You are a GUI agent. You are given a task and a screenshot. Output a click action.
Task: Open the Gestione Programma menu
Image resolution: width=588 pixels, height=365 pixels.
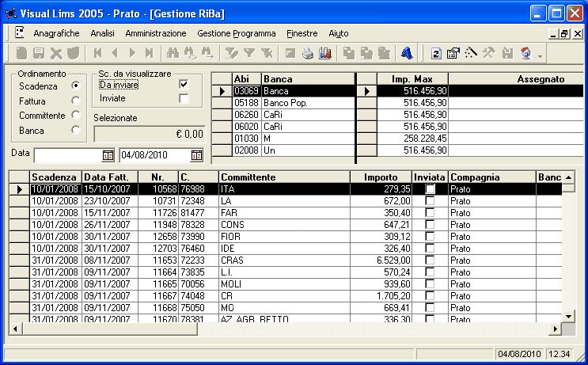click(x=237, y=33)
